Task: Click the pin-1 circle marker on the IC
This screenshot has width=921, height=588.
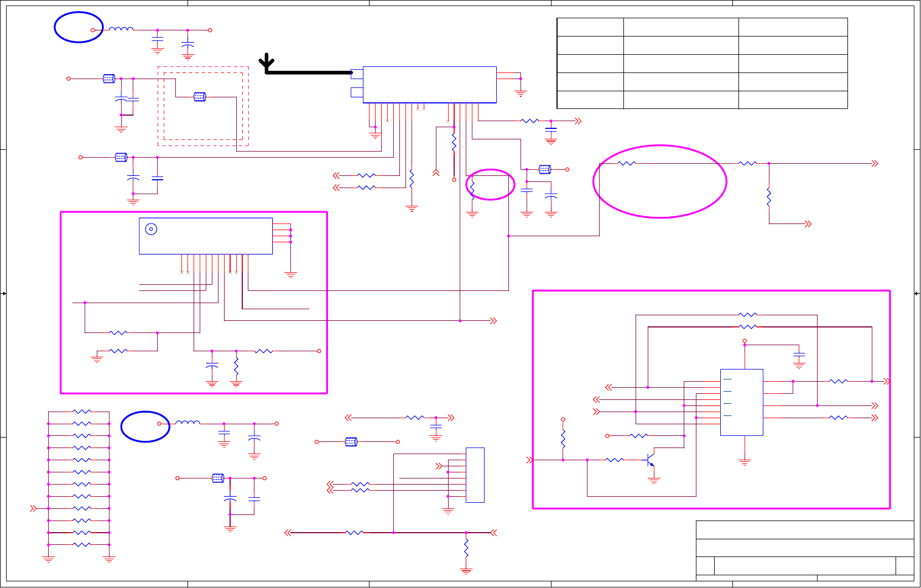Action: [x=151, y=229]
